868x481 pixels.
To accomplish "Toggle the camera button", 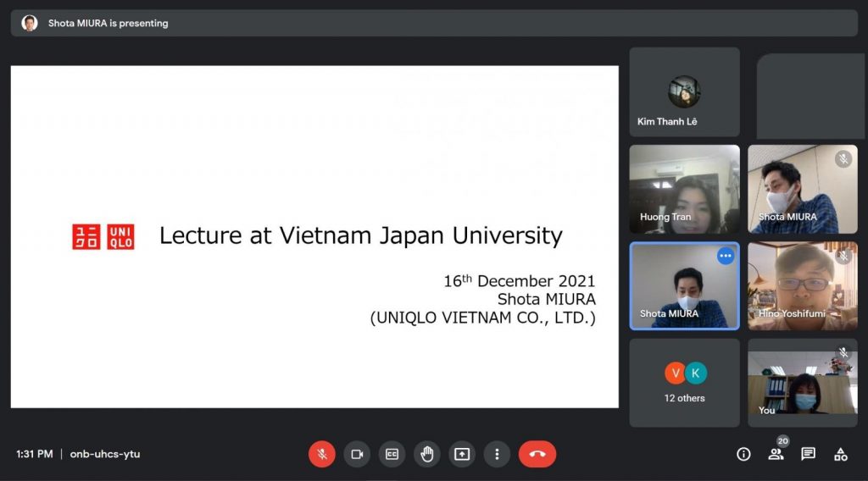I will point(357,454).
